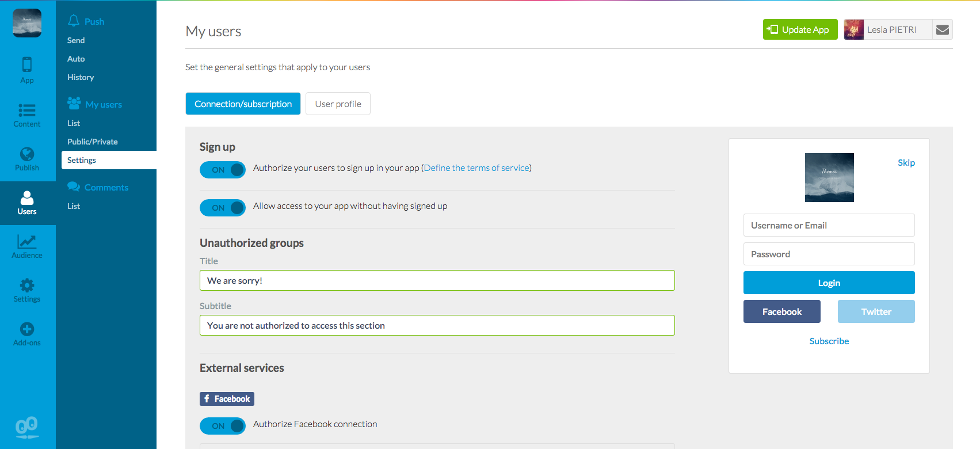The width and height of the screenshot is (980, 449).
Task: Select the Connection/subscription tab
Action: pyautogui.click(x=243, y=104)
